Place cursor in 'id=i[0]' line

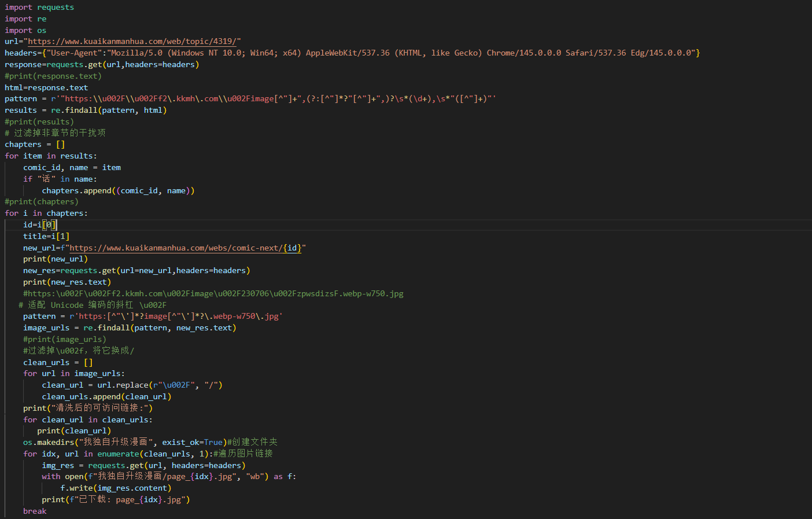[40, 225]
